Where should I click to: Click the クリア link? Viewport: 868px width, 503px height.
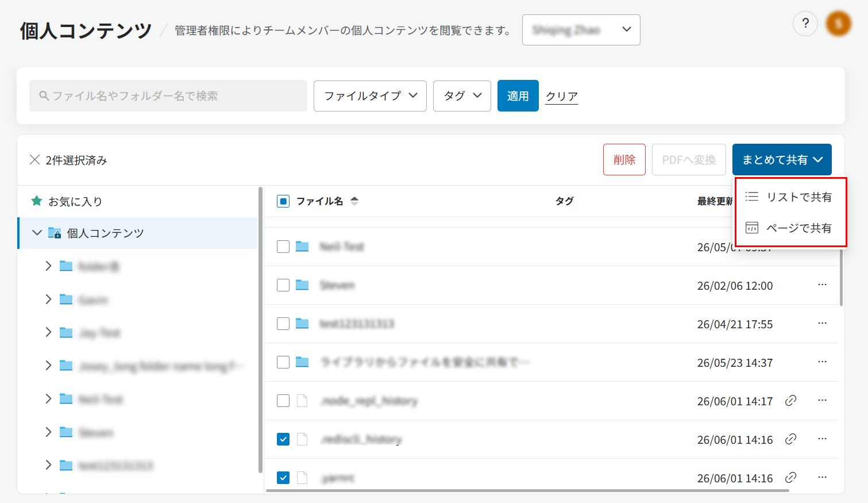point(561,96)
